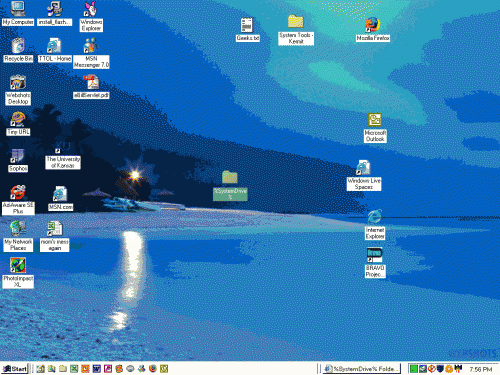Launch MSN Messenger from Quick Launch
Image resolution: width=500 pixels, height=375 pixels.
142,369
